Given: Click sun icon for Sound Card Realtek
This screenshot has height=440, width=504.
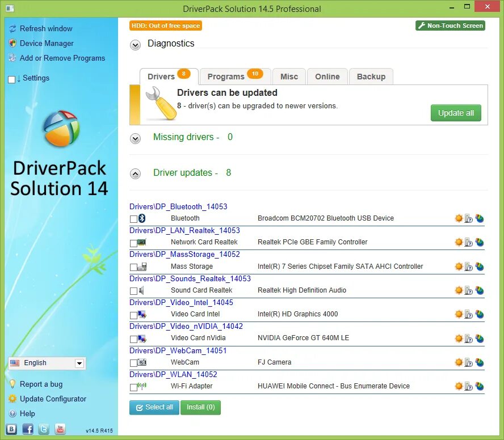Looking at the screenshot, I should point(459,290).
